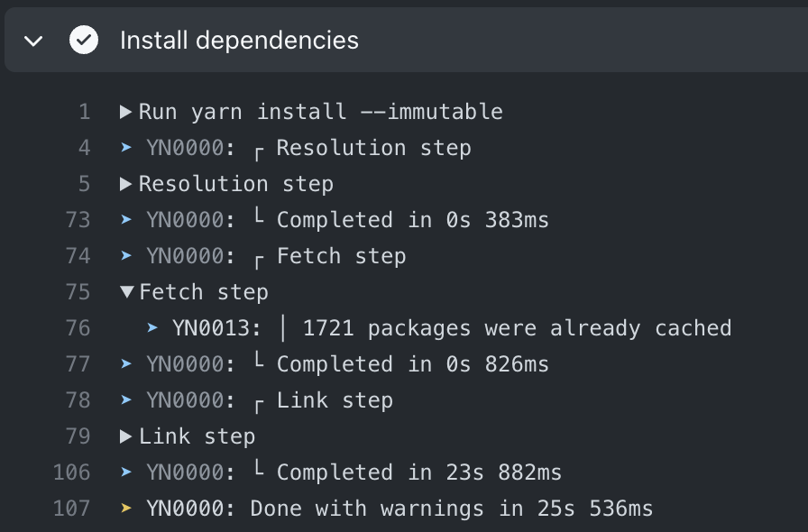Click the chevron on 'Completed in 23s 882ms' line
The height and width of the screenshot is (532, 808).
click(x=125, y=472)
